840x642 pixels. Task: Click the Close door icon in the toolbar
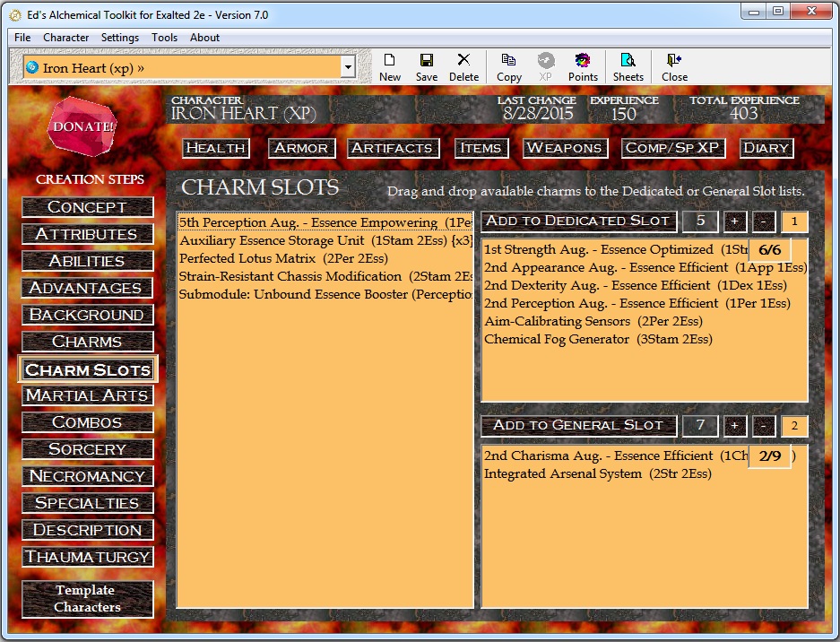(x=674, y=67)
